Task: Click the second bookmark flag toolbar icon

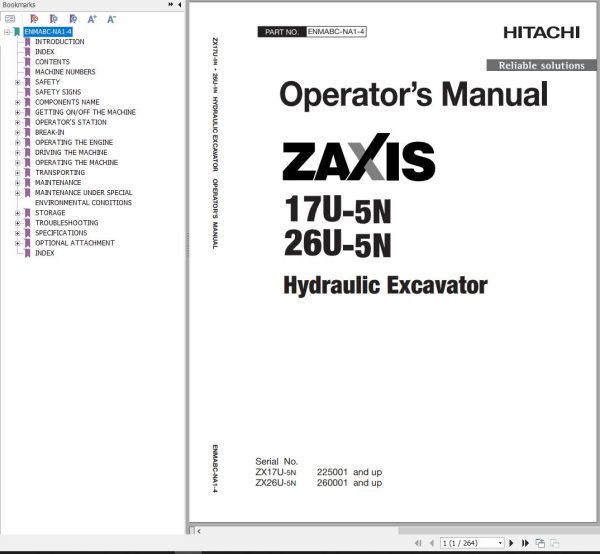Action: click(x=54, y=19)
